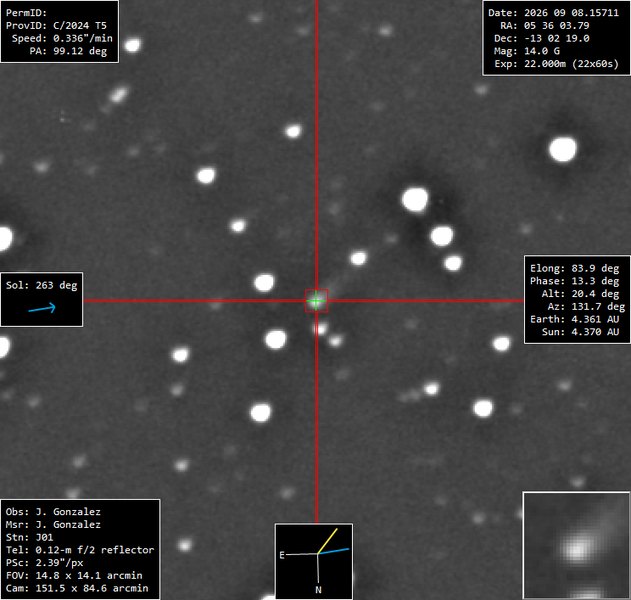Screen dimensions: 631x600
Task: Click the 'Phase: 13.3 deg' value
Action: (574, 281)
